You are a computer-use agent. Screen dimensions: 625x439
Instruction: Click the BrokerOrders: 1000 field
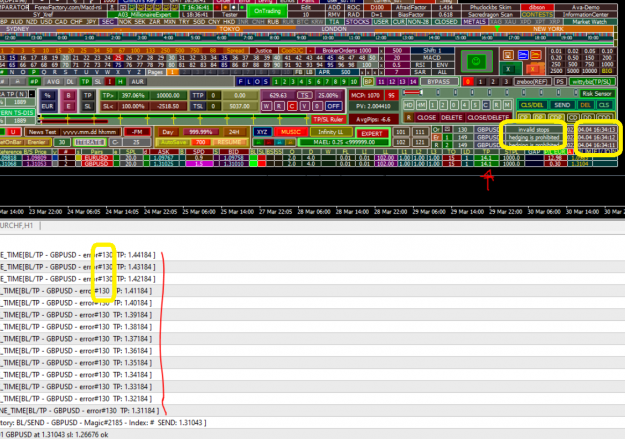click(x=346, y=51)
